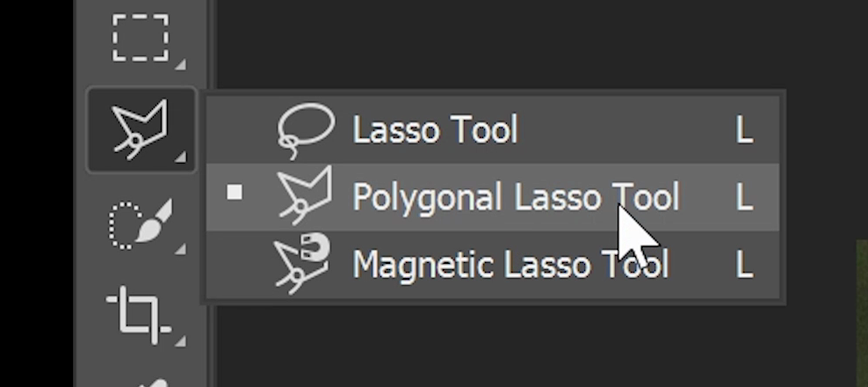The image size is (868, 387).
Task: Click the L shortcut beside Polygonal Lasso Tool
Action: click(744, 196)
